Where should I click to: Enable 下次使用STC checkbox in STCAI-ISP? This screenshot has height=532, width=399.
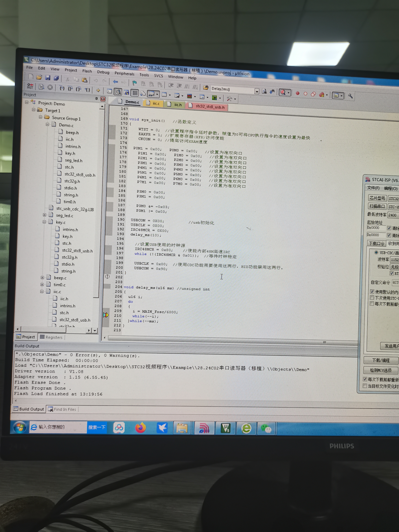click(372, 298)
